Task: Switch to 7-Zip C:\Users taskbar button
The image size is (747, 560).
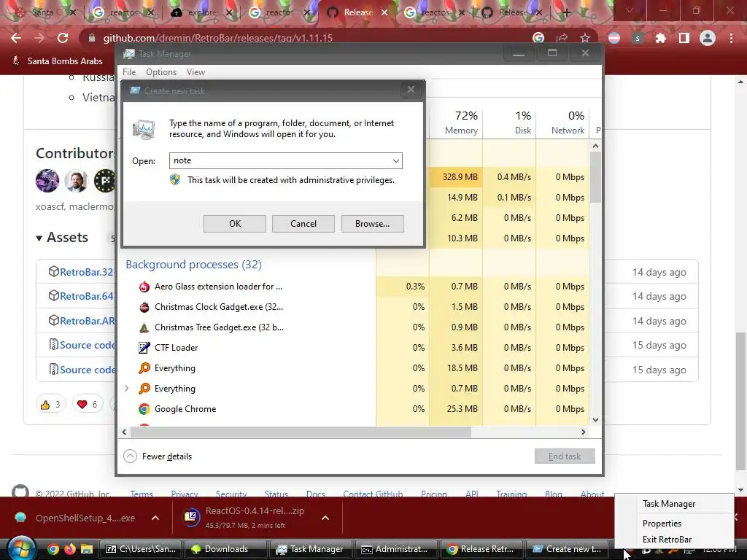Action: [142, 549]
